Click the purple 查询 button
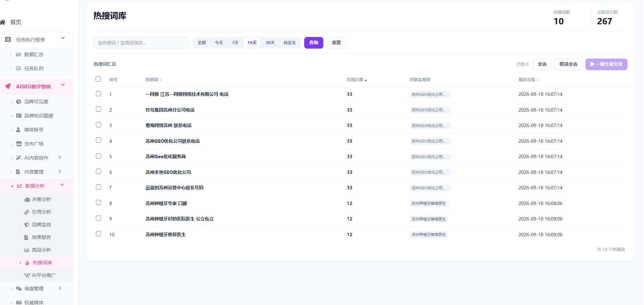This screenshot has height=305, width=644. click(x=314, y=43)
